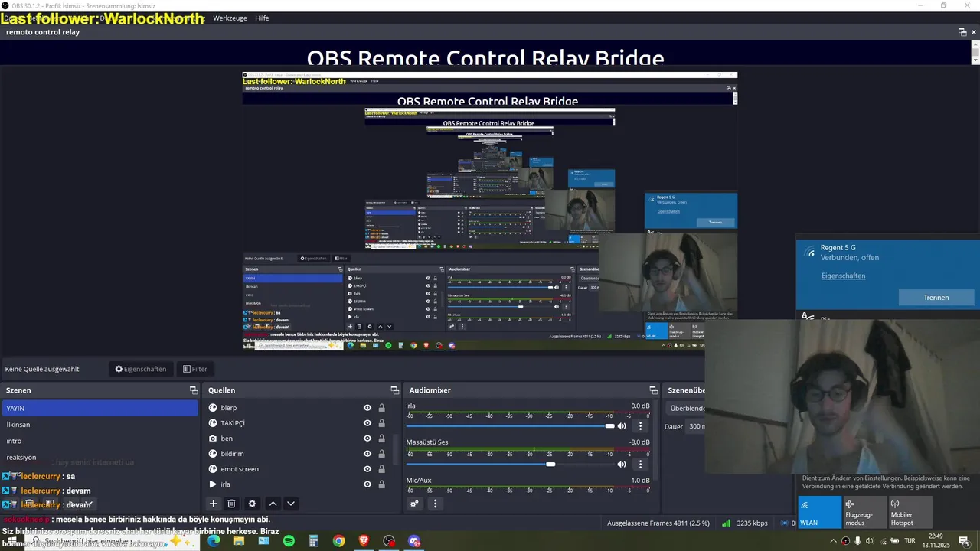The image size is (980, 551).
Task: Click the 3235 kbps bitrate status
Action: pyautogui.click(x=752, y=523)
